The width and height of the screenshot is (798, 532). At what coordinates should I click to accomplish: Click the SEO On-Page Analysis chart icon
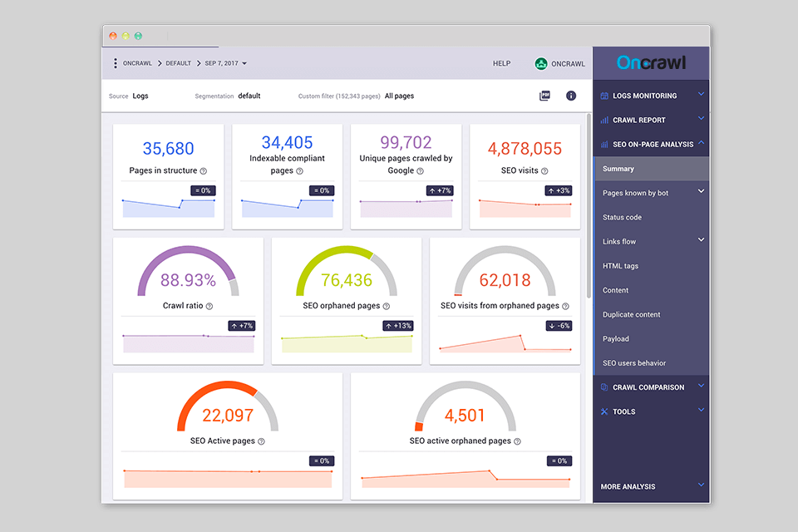coord(604,145)
